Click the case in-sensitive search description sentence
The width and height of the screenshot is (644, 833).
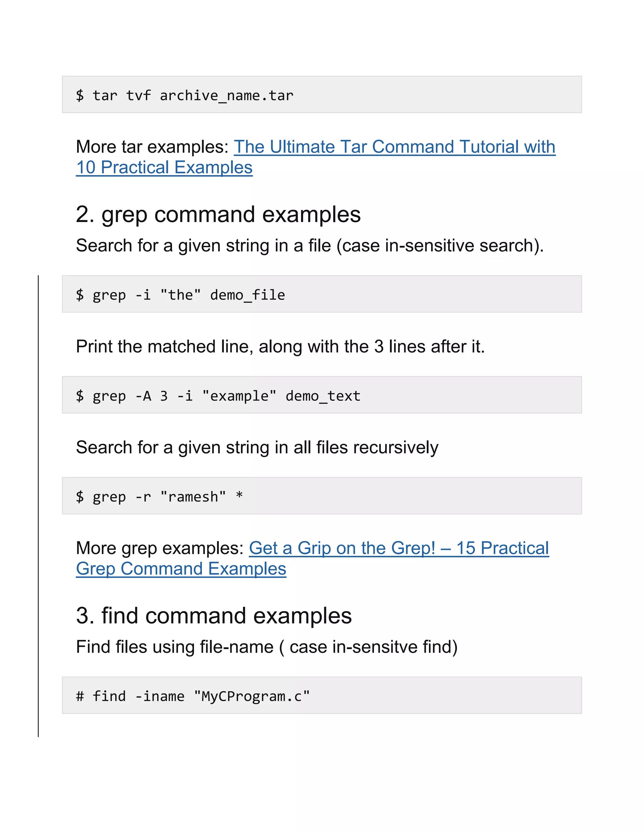309,245
